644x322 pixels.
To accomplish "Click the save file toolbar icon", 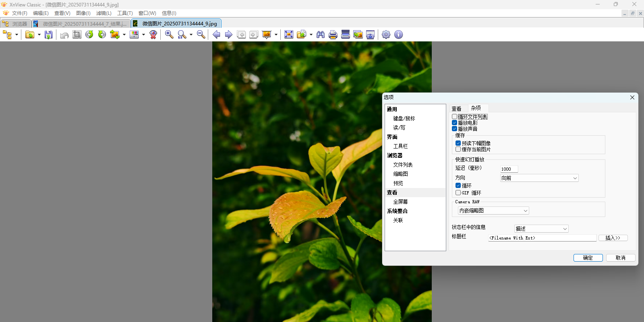I will [x=48, y=35].
